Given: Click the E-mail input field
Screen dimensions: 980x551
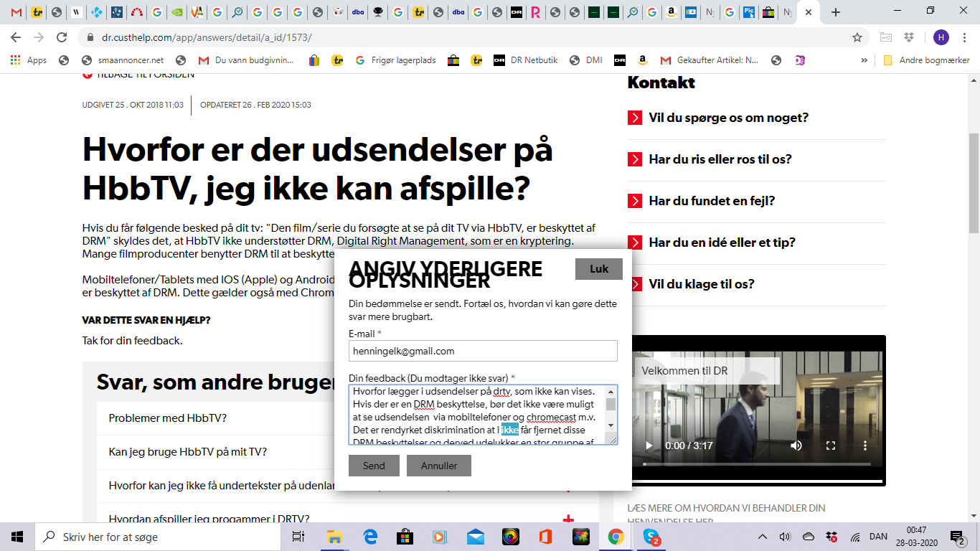Looking at the screenshot, I should [x=483, y=351].
